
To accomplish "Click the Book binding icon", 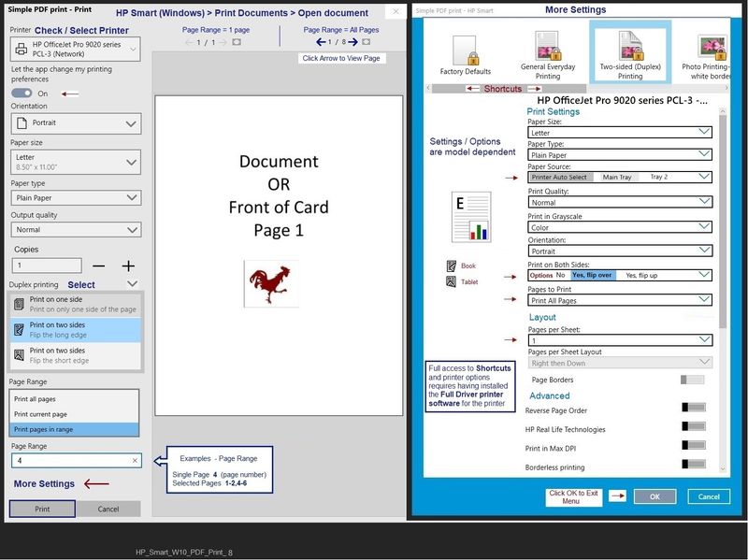I will [x=452, y=266].
